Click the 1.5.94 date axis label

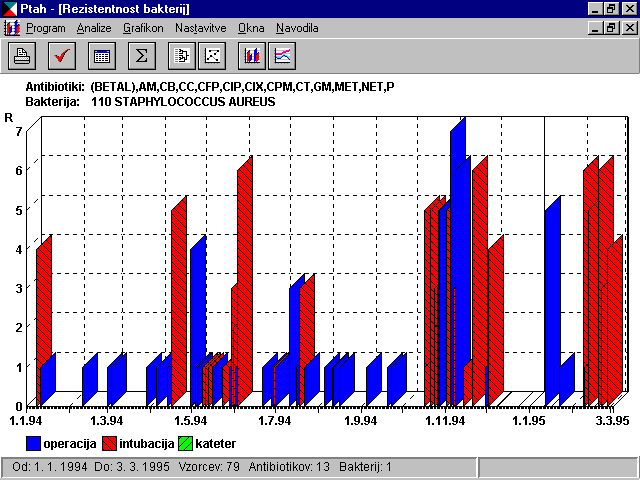coord(191,420)
